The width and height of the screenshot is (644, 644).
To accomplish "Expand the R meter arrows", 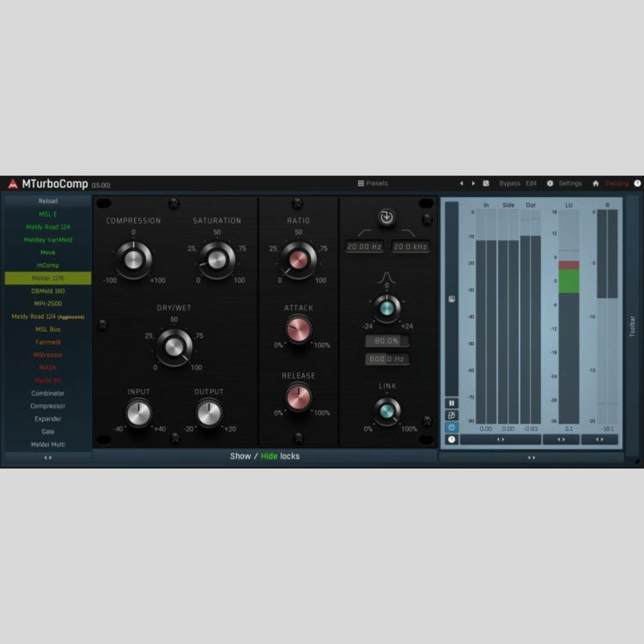I will (x=599, y=440).
